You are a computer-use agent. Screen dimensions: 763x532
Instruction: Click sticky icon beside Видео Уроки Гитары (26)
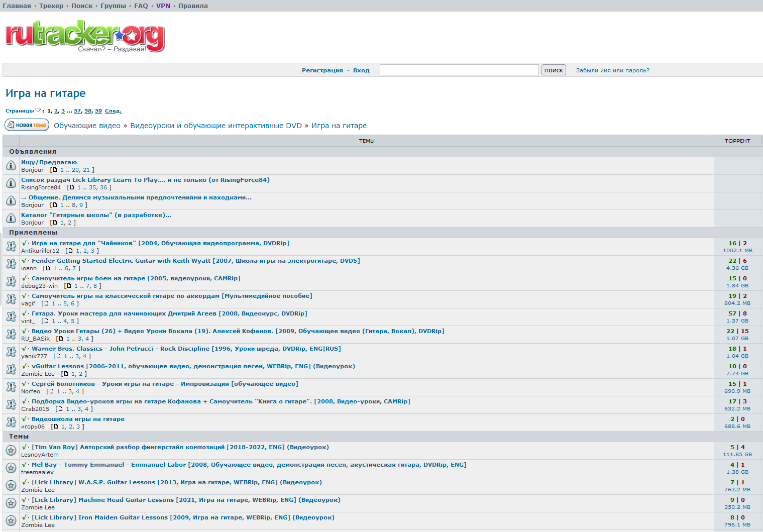pyautogui.click(x=11, y=335)
